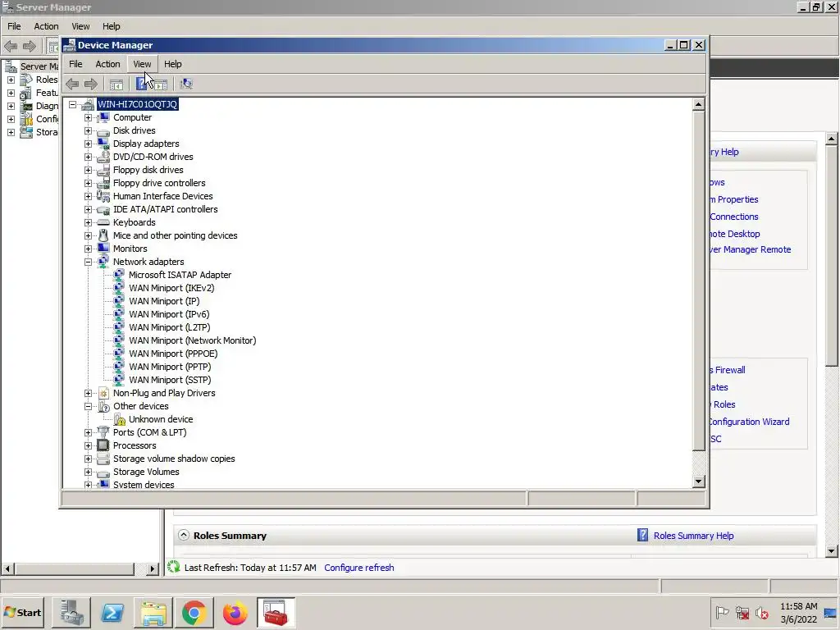Click the Forward arrow in Device Manager toolbar

pyautogui.click(x=91, y=84)
